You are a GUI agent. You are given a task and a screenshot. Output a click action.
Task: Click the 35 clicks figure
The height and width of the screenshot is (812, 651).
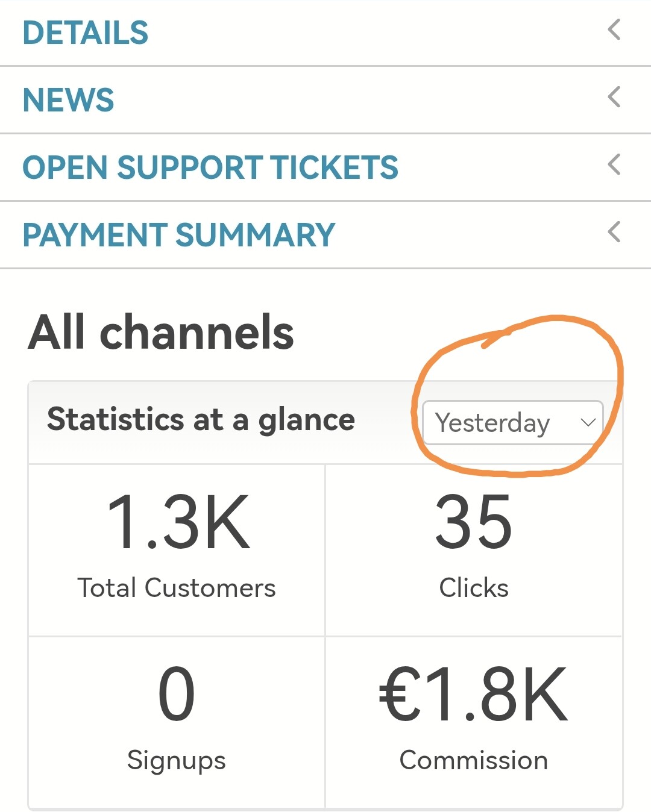pyautogui.click(x=474, y=522)
